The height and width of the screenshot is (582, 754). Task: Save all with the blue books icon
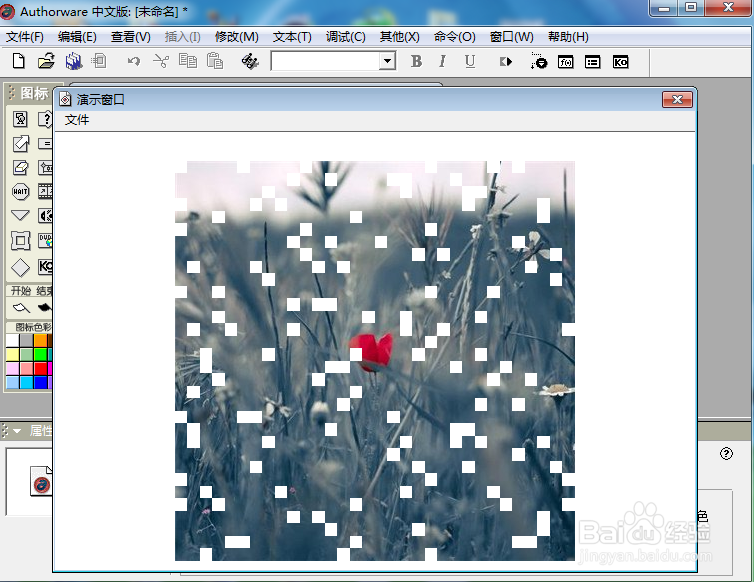[x=74, y=62]
